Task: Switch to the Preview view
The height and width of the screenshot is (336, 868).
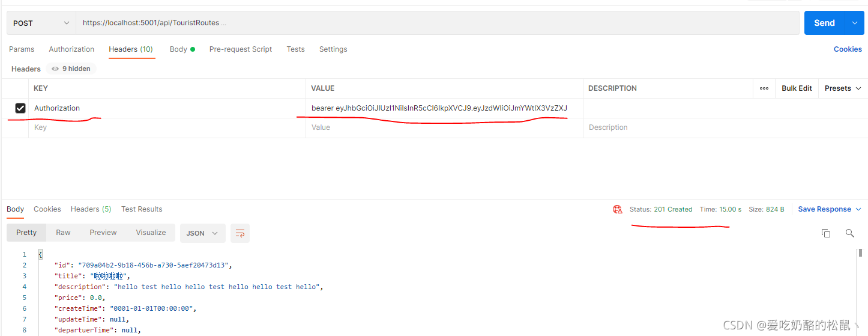Action: tap(103, 233)
